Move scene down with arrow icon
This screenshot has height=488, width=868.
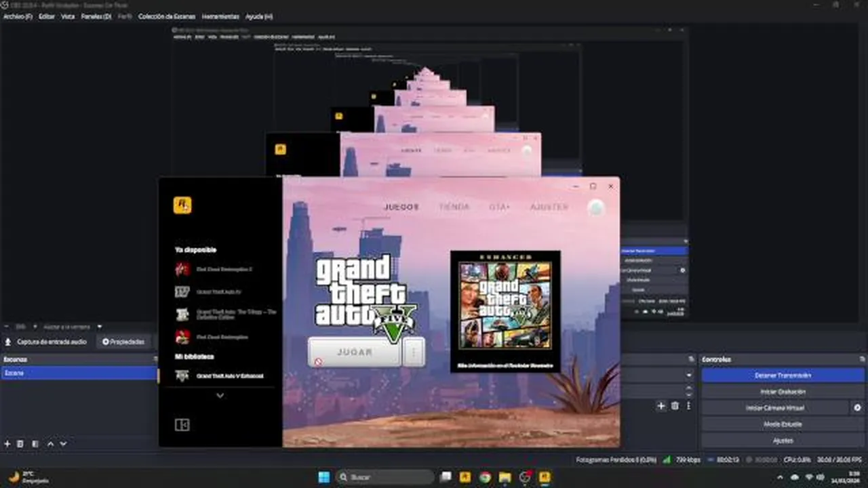(x=63, y=444)
